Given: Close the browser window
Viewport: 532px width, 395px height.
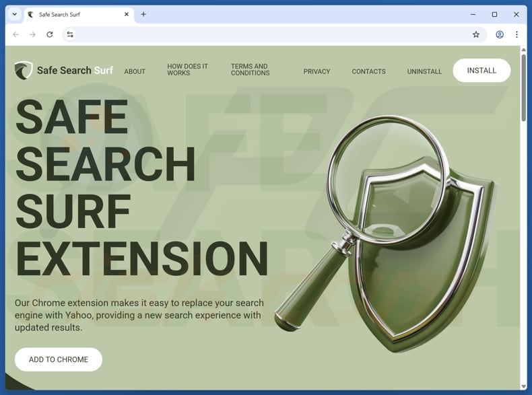Looking at the screenshot, I should [x=516, y=14].
